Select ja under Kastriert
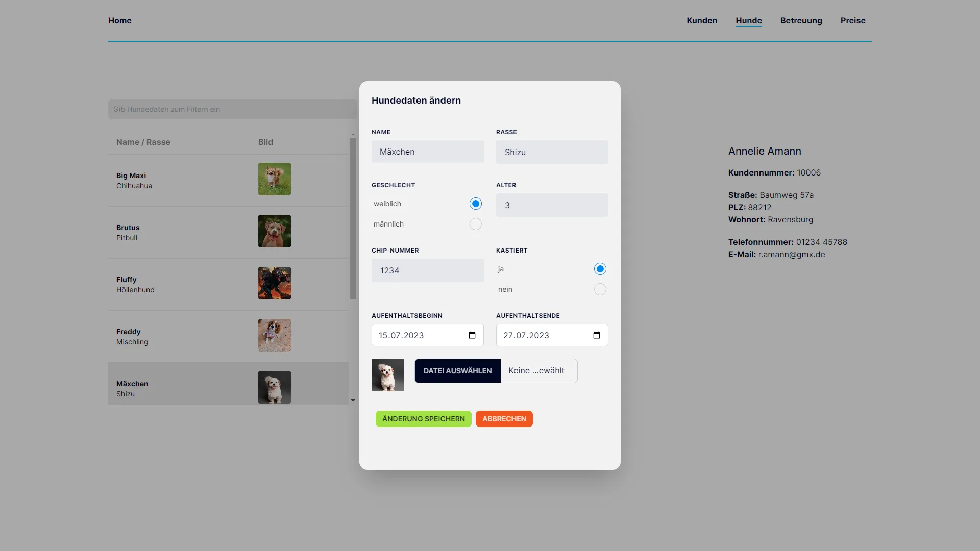The height and width of the screenshot is (551, 980). click(x=600, y=269)
